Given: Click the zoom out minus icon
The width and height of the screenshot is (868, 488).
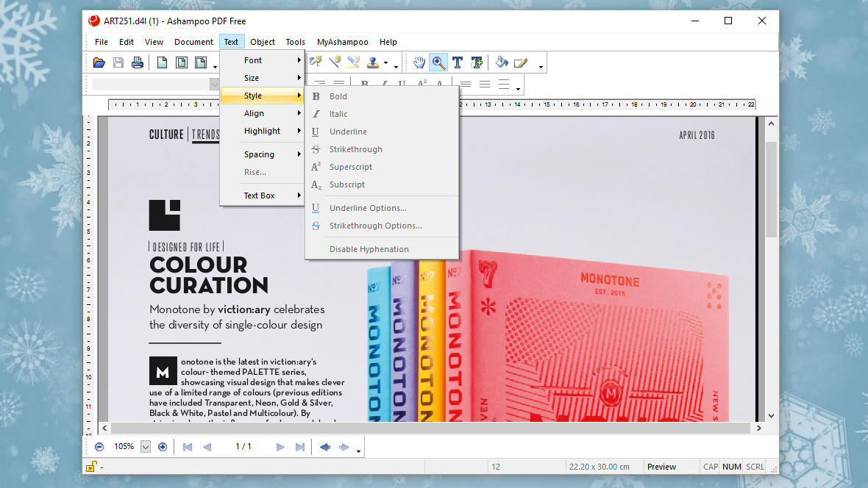Looking at the screenshot, I should (99, 447).
